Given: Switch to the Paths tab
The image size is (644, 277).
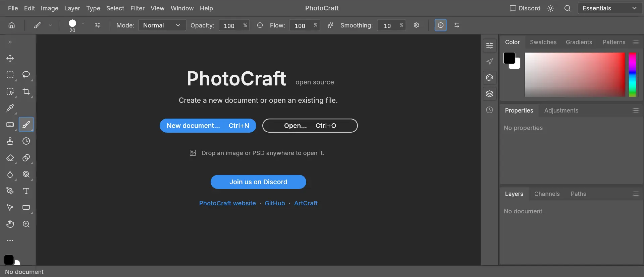Looking at the screenshot, I should [x=578, y=194].
